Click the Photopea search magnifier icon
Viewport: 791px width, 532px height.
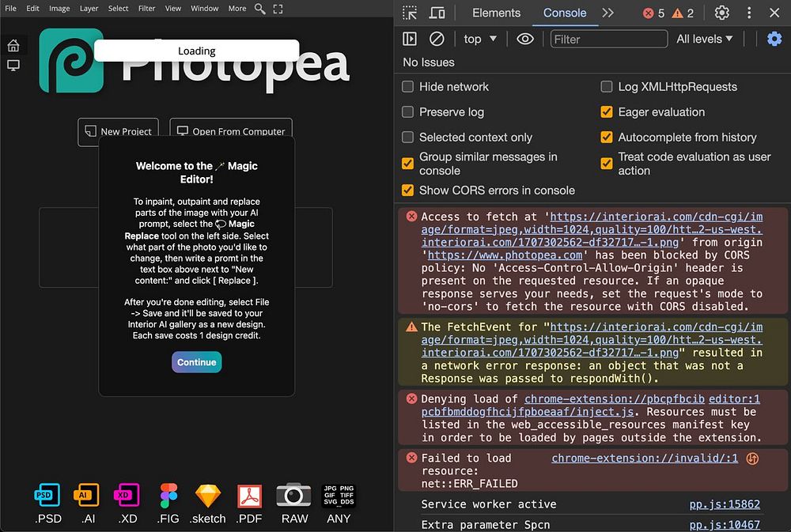coord(259,9)
